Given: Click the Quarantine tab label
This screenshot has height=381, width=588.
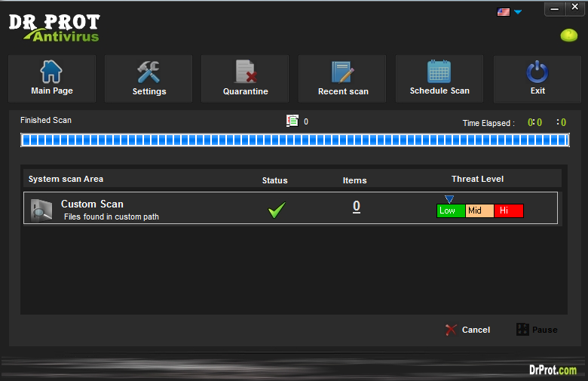Looking at the screenshot, I should [x=246, y=91].
